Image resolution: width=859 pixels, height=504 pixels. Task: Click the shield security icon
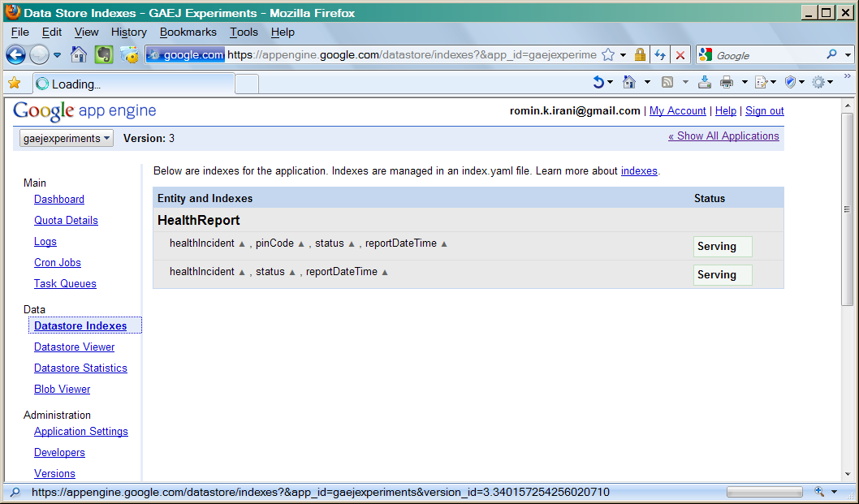click(790, 82)
